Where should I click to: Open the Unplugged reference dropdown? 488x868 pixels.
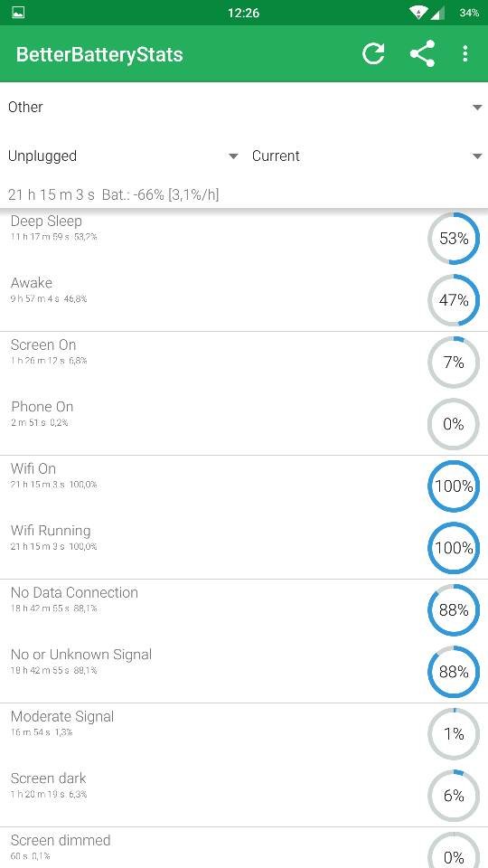tap(122, 156)
